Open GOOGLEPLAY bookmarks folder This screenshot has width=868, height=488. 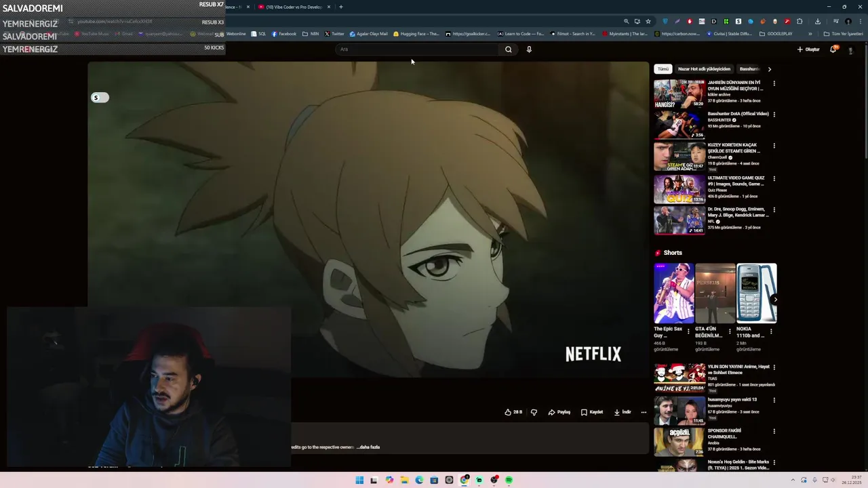click(776, 34)
